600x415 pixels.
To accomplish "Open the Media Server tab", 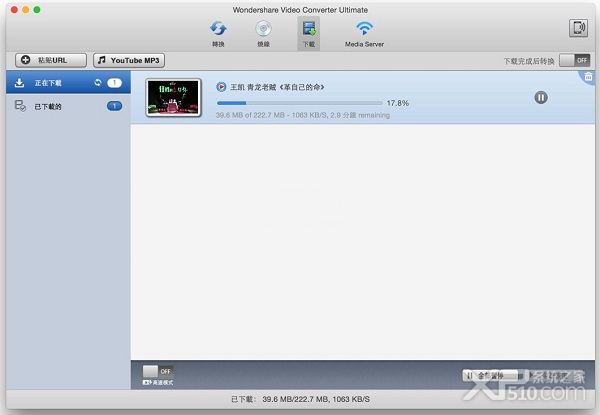I will point(364,34).
